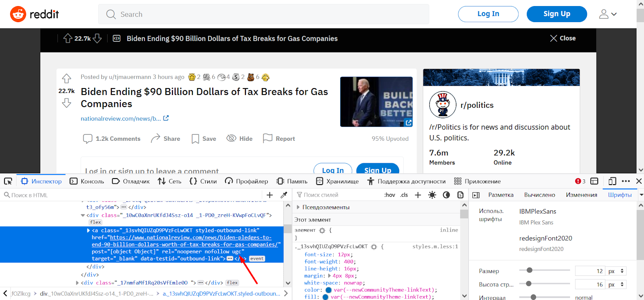Toggle light color scheme simulation
The height and width of the screenshot is (300, 644).
click(x=432, y=195)
